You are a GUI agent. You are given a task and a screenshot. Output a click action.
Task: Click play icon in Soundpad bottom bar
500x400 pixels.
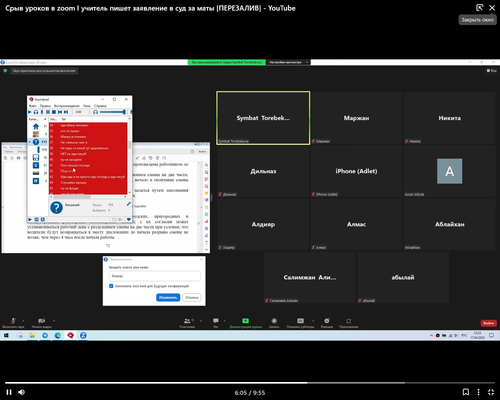[x=30, y=219]
